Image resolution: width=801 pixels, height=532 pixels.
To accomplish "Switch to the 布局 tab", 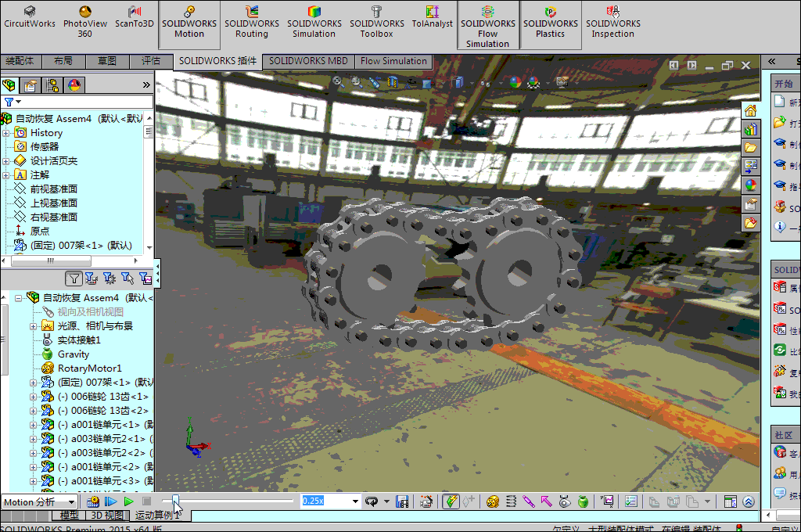I will pos(63,61).
